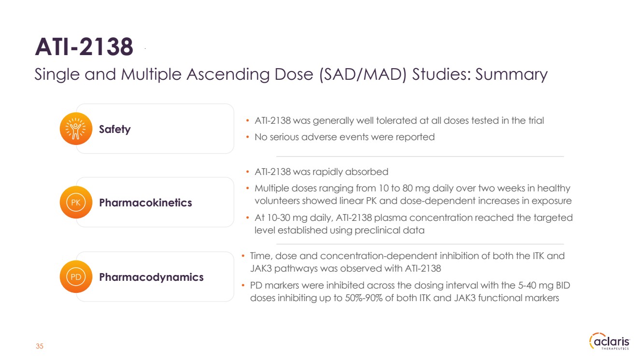Viewport: 644px width, 362px height.
Task: Click the divider line above Pharmacodynamics bullets
Action: 419,244
